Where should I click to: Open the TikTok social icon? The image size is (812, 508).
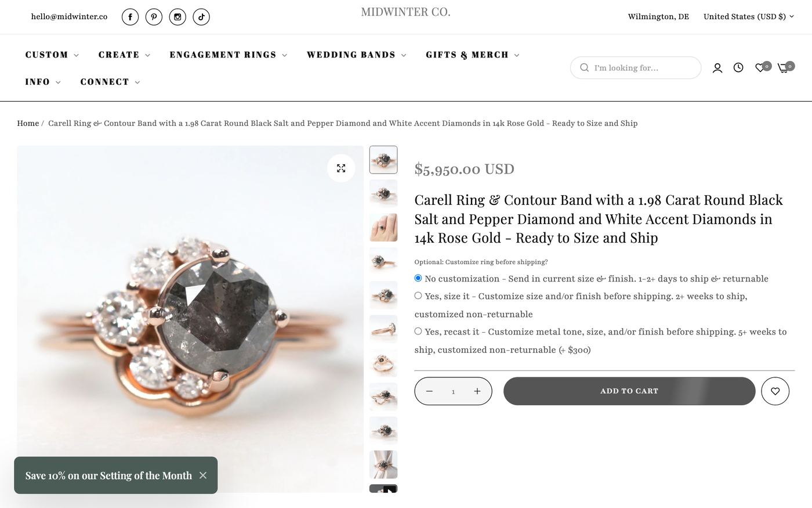(201, 17)
